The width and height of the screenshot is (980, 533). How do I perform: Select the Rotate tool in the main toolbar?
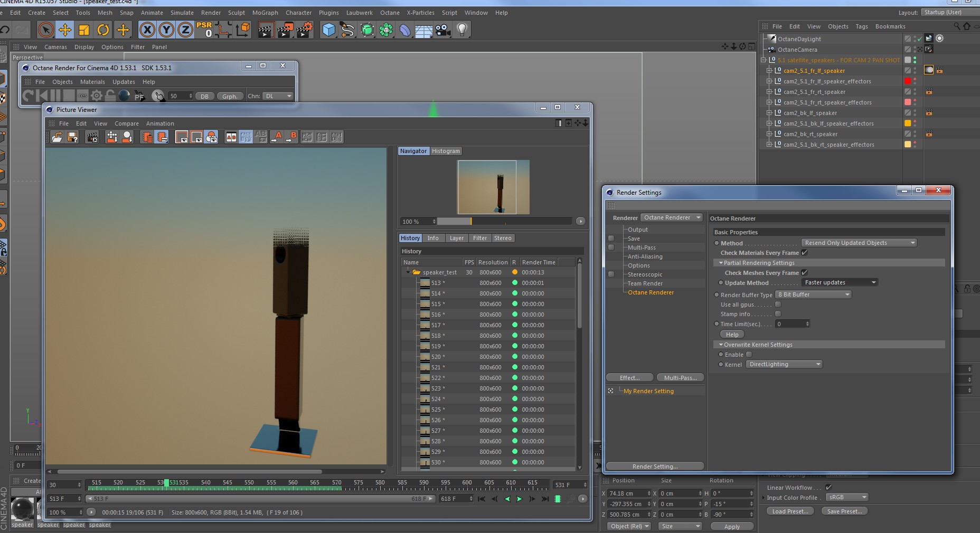point(103,30)
